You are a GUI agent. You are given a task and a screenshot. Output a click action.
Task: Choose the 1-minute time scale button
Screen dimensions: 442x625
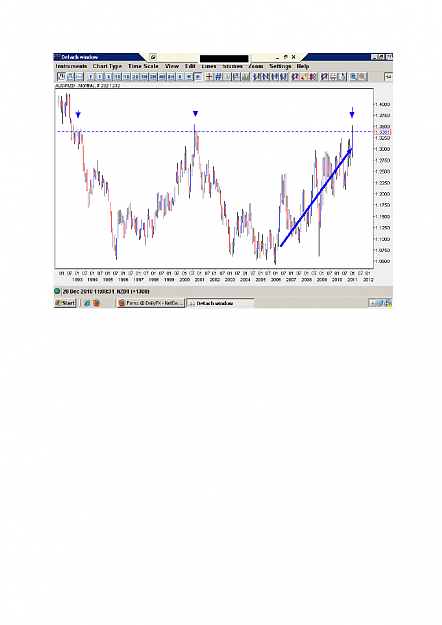(100, 77)
